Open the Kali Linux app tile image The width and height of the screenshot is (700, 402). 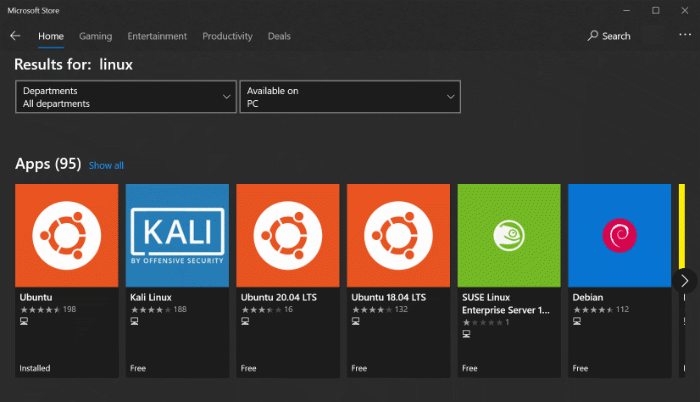pyautogui.click(x=177, y=235)
